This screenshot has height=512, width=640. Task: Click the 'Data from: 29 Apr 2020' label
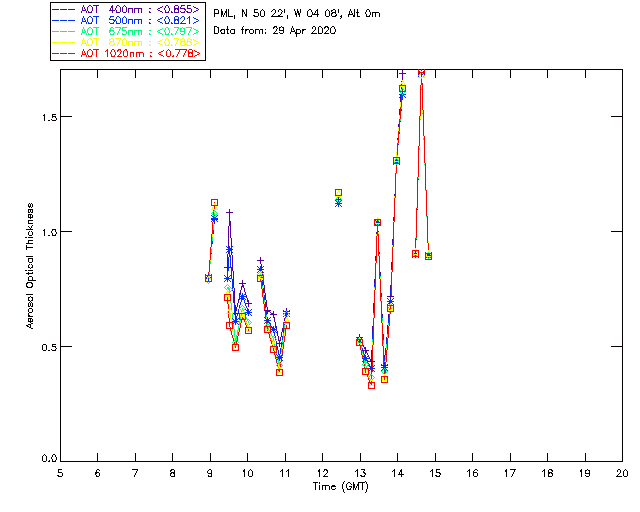(274, 31)
